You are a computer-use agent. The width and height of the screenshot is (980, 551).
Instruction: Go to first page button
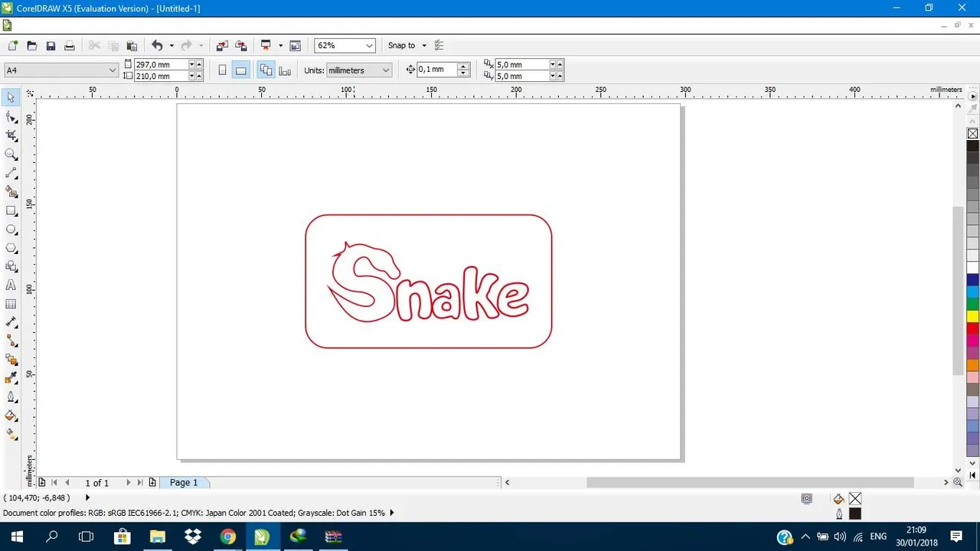[54, 483]
